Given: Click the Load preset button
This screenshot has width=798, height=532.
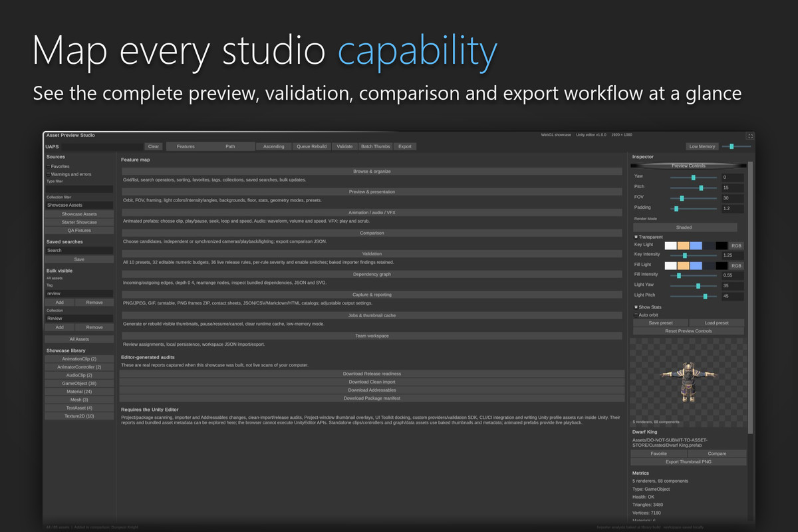Looking at the screenshot, I should pyautogui.click(x=717, y=323).
